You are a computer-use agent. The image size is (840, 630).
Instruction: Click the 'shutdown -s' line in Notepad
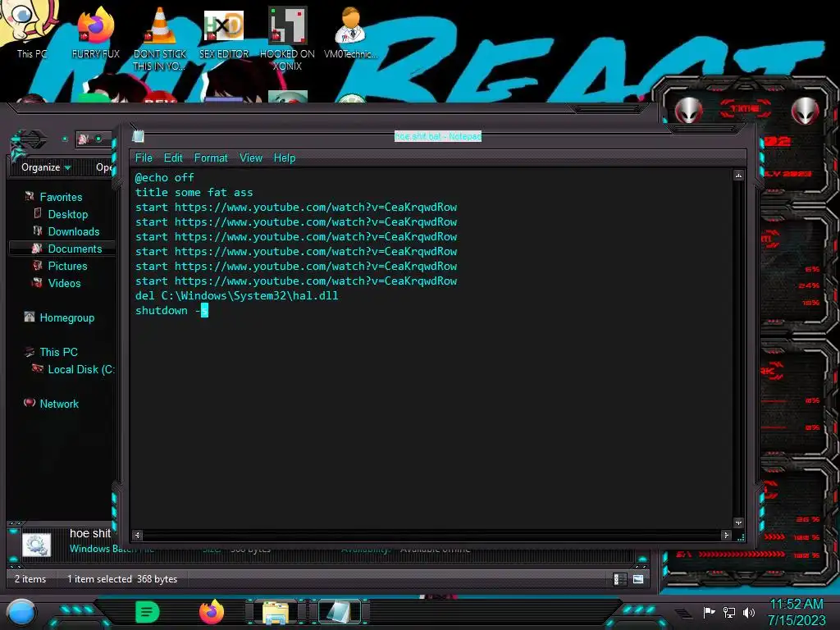coord(171,311)
